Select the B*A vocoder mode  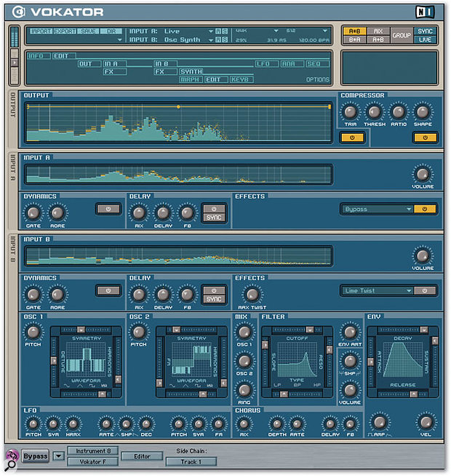[354, 39]
